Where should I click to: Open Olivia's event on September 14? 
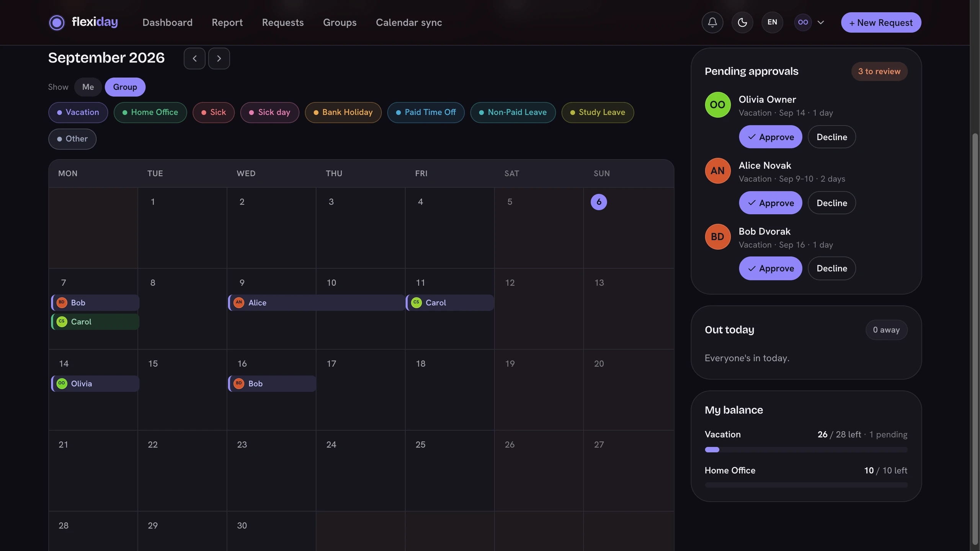tap(95, 383)
